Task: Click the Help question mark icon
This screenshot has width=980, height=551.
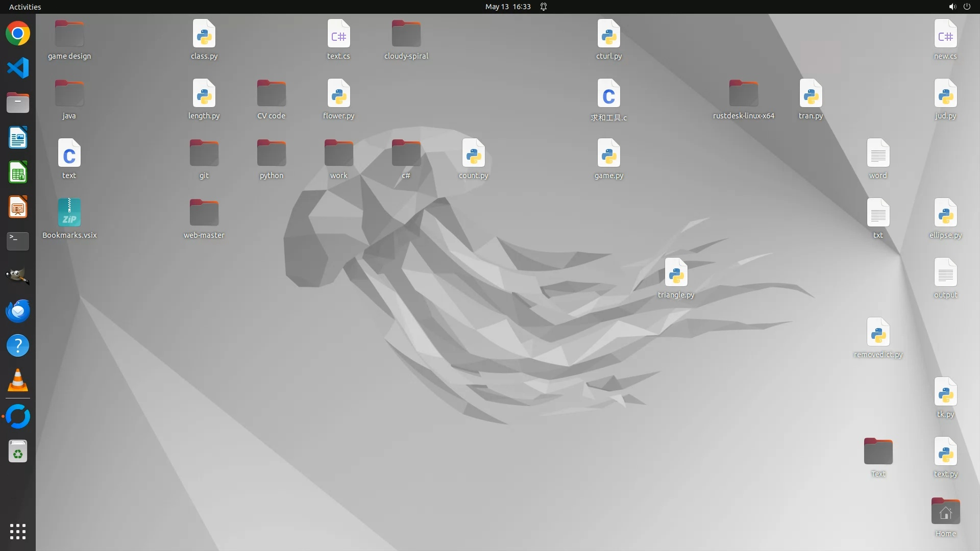Action: pos(18,346)
